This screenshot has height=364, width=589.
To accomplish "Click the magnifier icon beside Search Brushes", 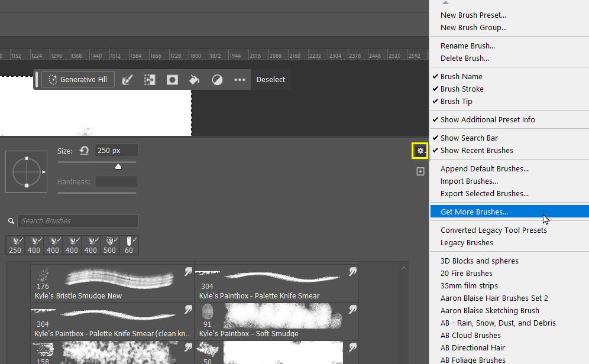I will pyautogui.click(x=11, y=221).
